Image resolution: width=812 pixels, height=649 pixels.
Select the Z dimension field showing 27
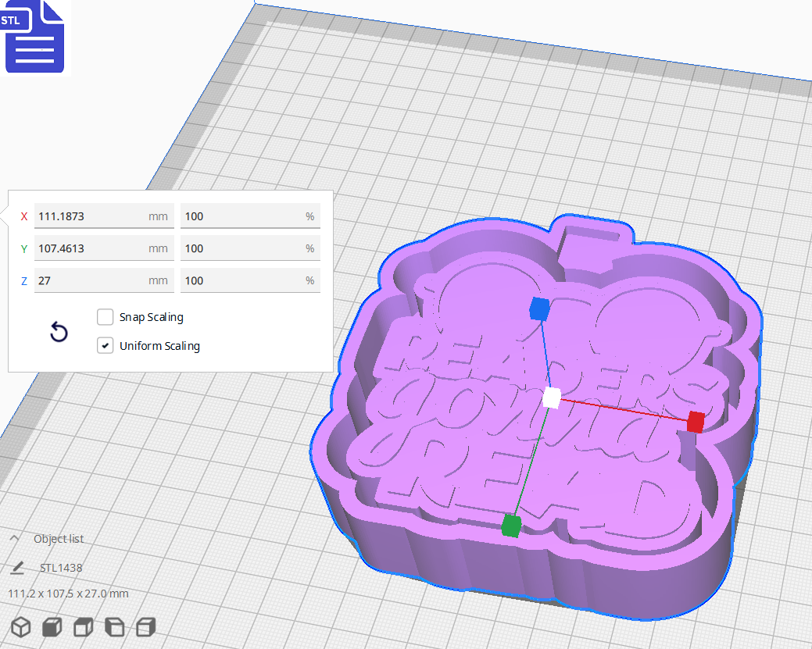point(103,280)
